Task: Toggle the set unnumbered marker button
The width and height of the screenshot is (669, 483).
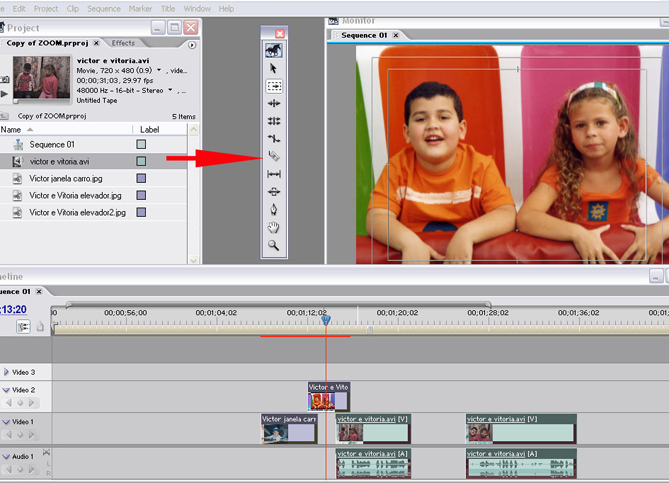Action: [40, 327]
